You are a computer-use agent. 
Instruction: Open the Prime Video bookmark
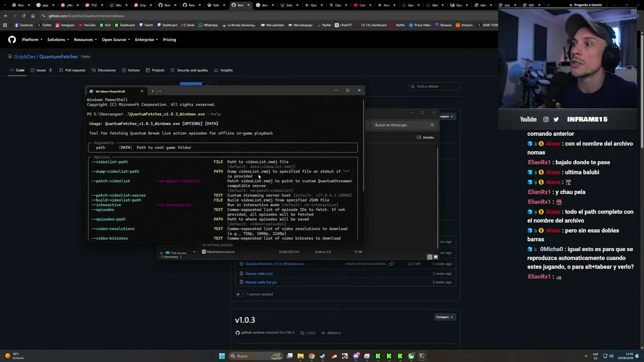click(420, 25)
